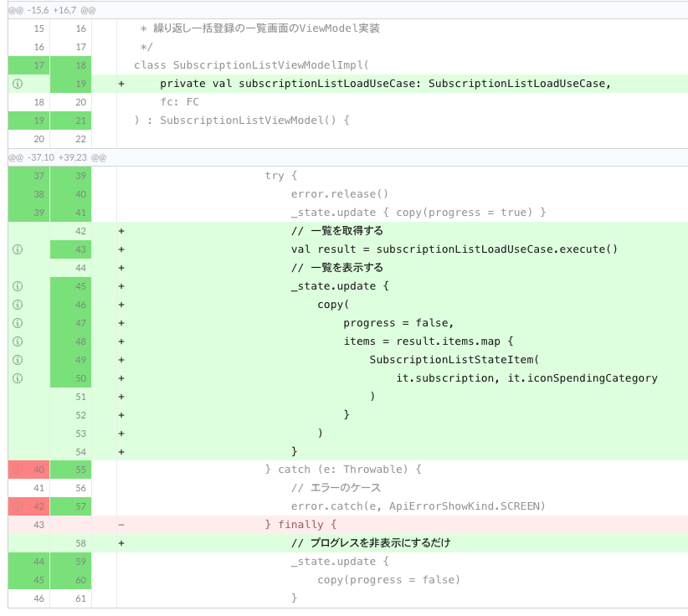Viewport: 688px width, 616px height.
Task: Click 'error.catch(e, ApiErrorShowKind.SCREEN)'
Action: [418, 506]
